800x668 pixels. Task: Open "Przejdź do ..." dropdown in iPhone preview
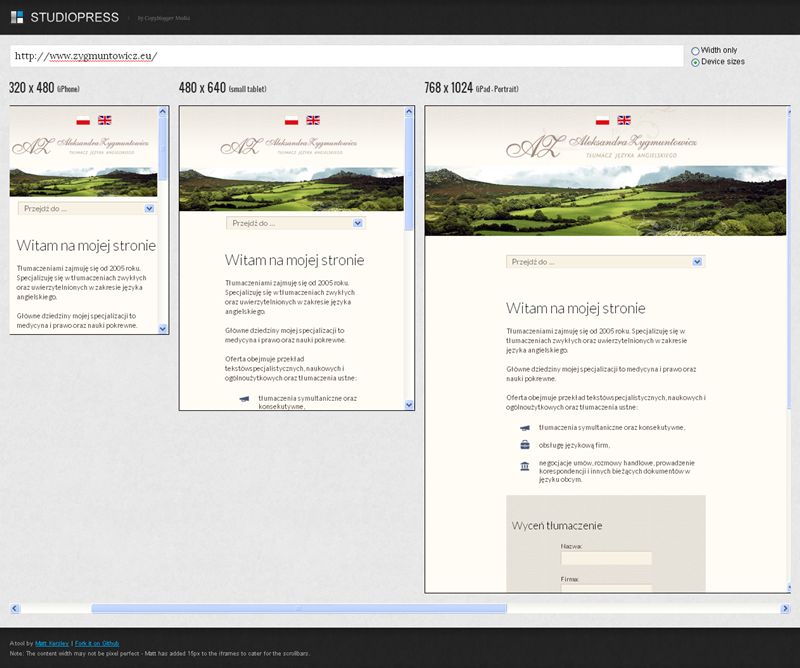(86, 209)
